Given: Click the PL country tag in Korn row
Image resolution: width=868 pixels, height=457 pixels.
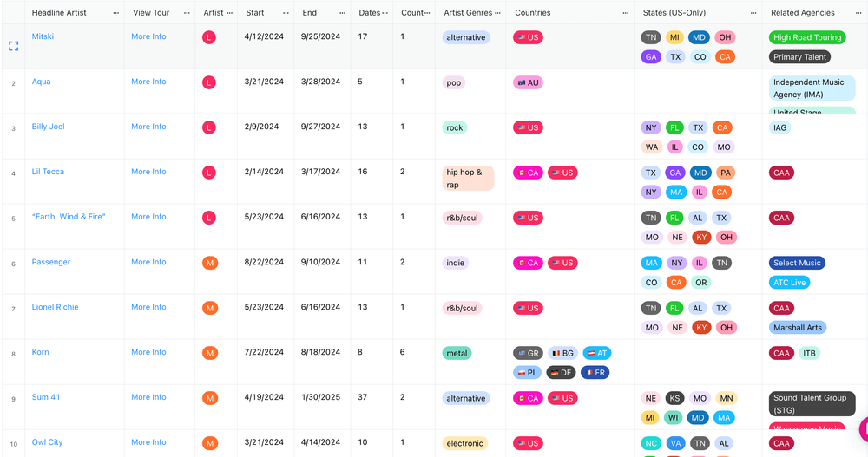Looking at the screenshot, I should pyautogui.click(x=527, y=372).
